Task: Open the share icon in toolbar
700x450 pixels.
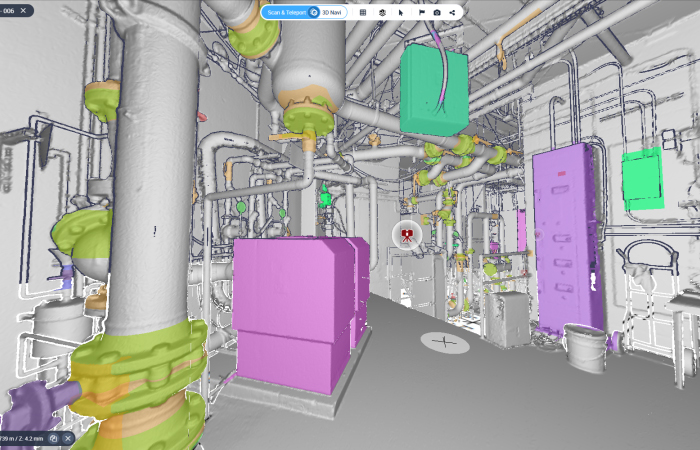Action: click(x=453, y=12)
